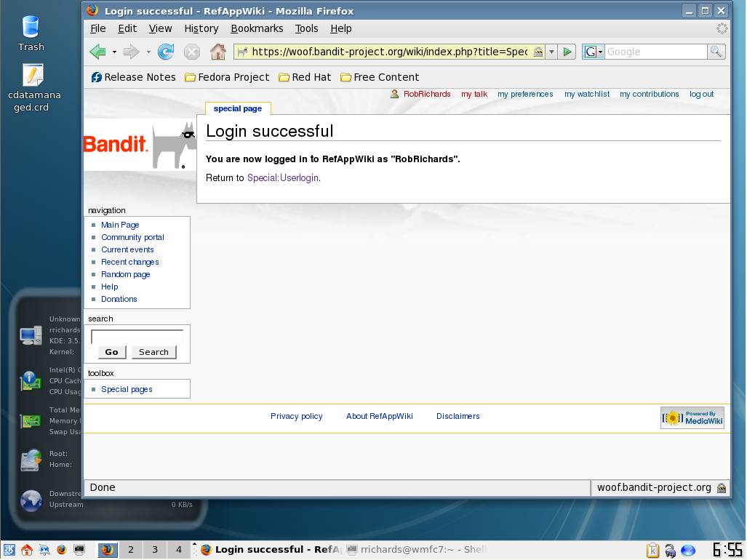Select the special page tab
This screenshot has width=747, height=560.
[238, 108]
